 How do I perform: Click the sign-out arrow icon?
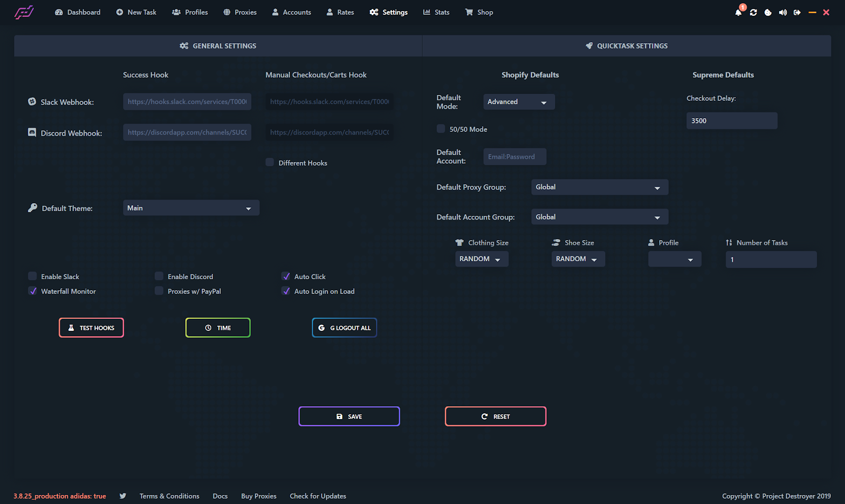click(797, 13)
